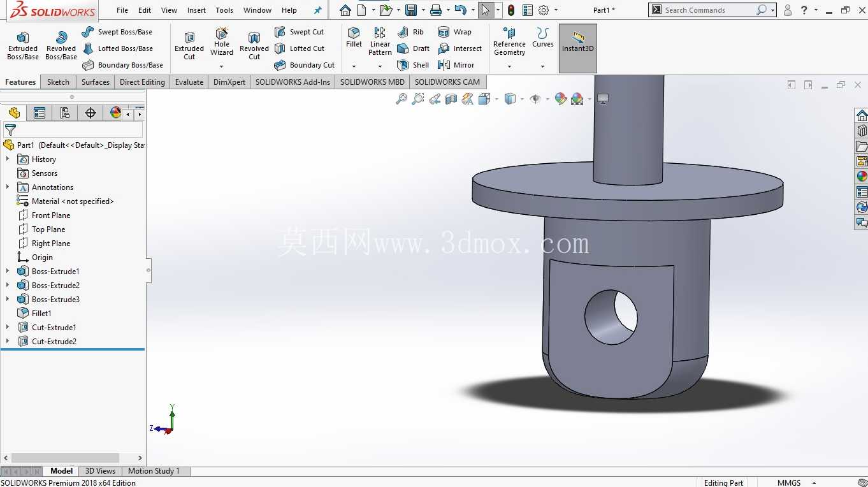Select the Draft feature
Screen dimensions: 868x487
click(413, 48)
